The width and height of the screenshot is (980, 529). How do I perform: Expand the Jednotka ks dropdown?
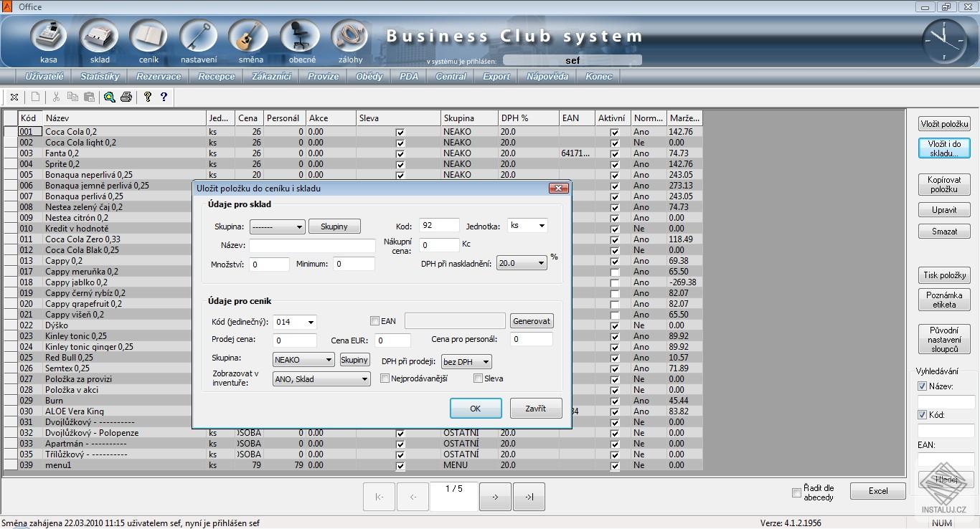pos(527,225)
